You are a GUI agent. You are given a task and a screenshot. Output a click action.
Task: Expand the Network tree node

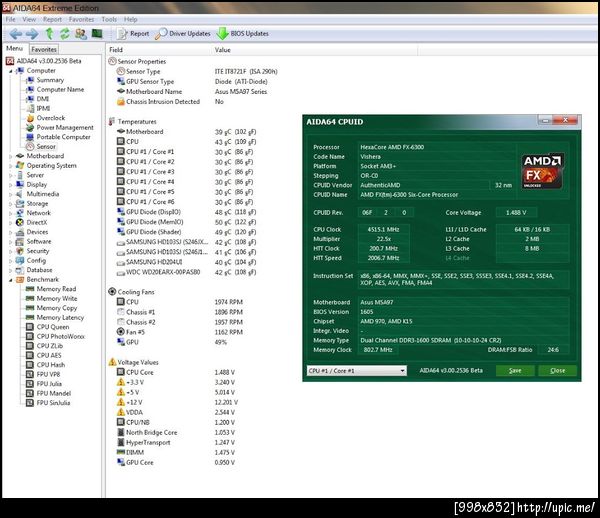pyautogui.click(x=11, y=213)
